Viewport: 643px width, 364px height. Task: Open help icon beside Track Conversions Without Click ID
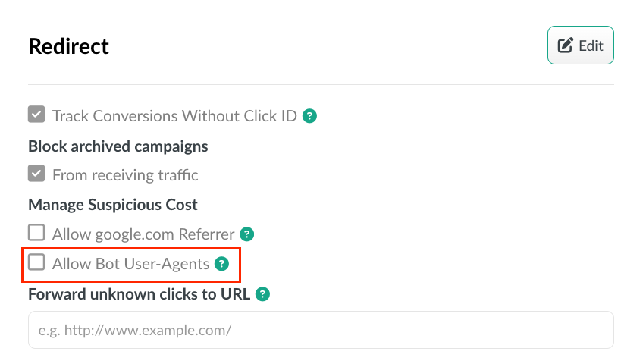309,116
